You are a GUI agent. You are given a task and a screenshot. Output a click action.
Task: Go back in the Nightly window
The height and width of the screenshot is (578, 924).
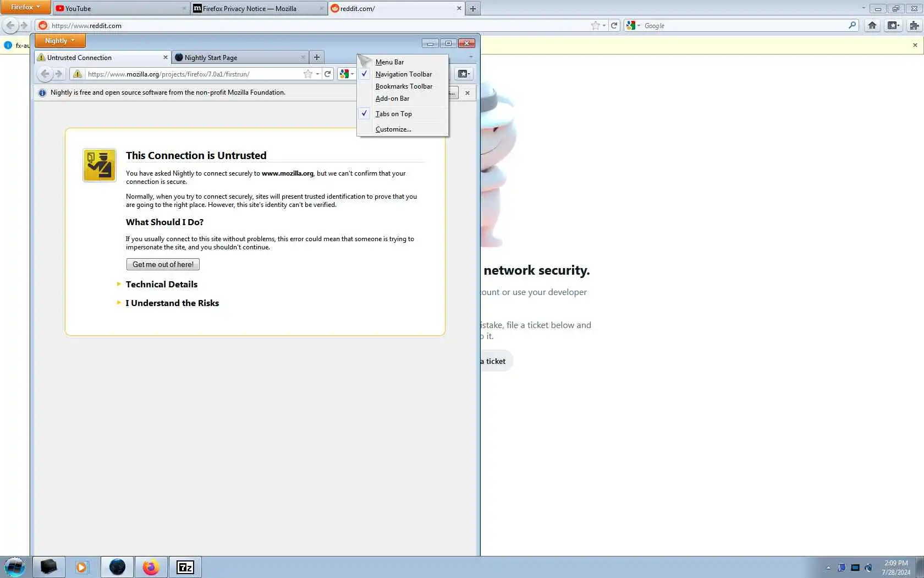tap(45, 74)
